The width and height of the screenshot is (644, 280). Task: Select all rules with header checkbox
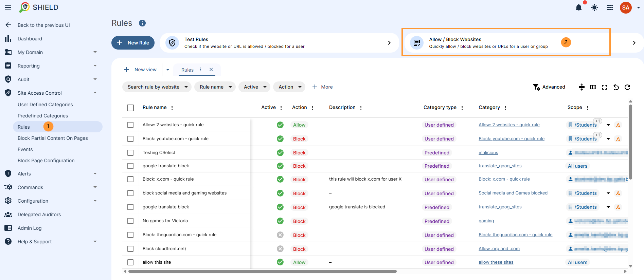(130, 108)
